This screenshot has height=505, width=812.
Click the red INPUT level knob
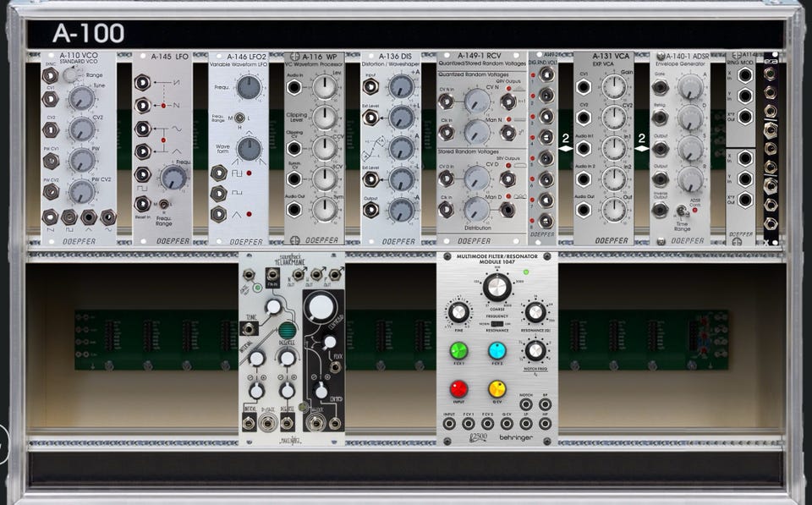pos(458,389)
